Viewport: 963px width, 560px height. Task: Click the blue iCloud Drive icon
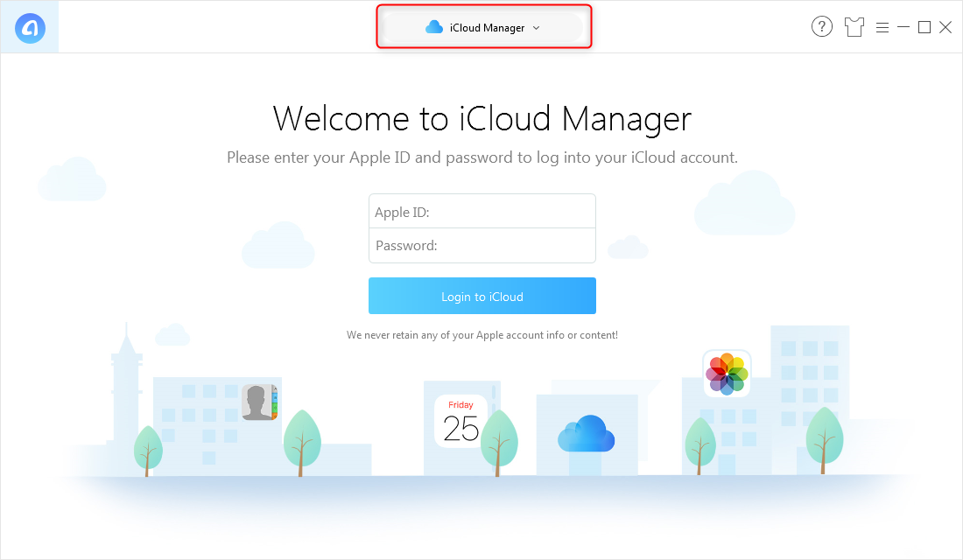click(x=586, y=433)
